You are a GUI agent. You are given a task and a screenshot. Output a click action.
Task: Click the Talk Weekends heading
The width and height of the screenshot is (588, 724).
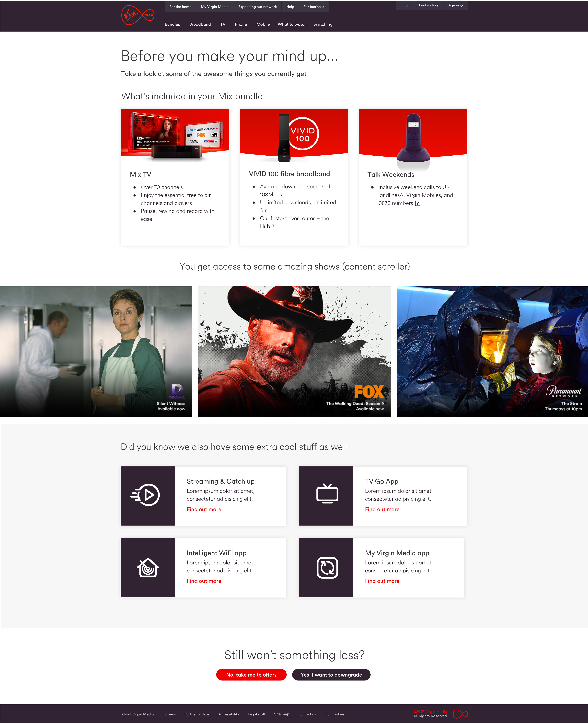coord(391,174)
